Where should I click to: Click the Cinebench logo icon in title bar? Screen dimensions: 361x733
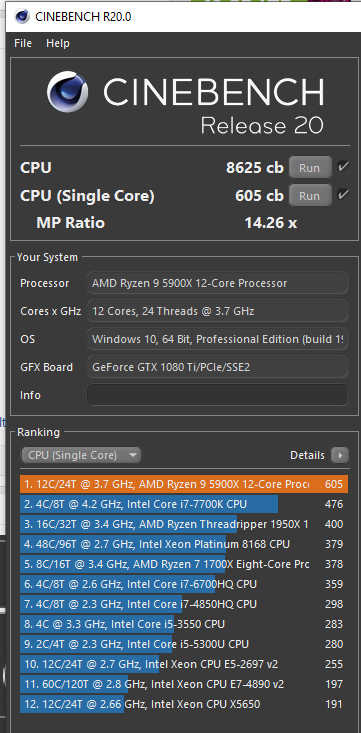(x=22, y=16)
